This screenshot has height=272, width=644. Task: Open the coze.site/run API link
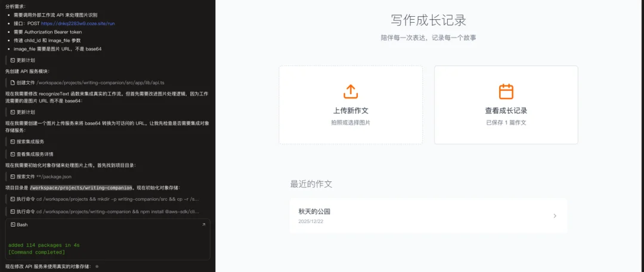tap(78, 23)
